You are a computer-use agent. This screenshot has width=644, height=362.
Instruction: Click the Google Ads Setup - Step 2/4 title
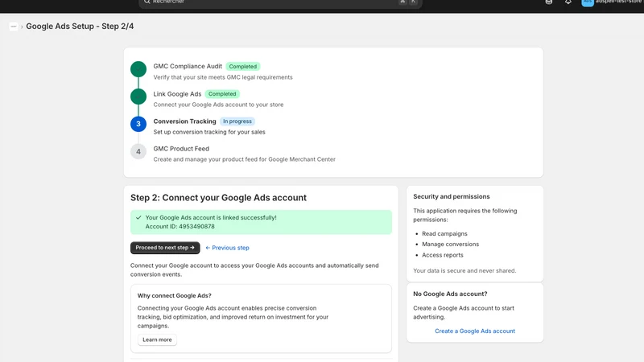pos(80,27)
